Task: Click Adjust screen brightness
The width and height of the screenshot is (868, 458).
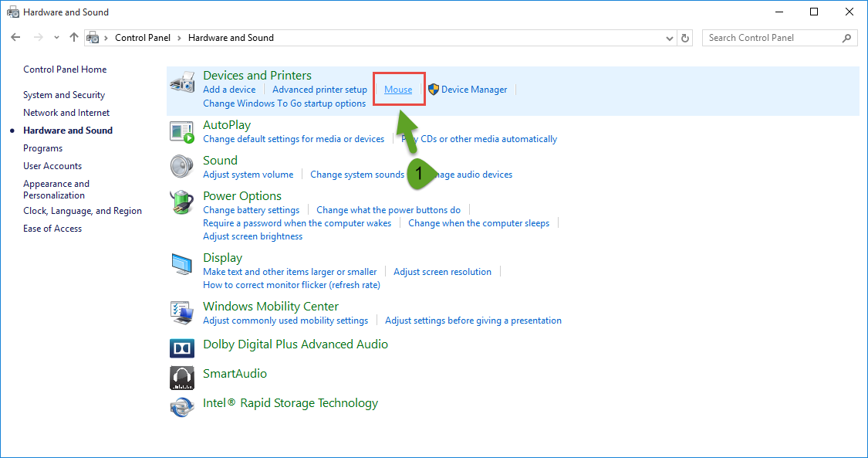Action: pyautogui.click(x=252, y=236)
